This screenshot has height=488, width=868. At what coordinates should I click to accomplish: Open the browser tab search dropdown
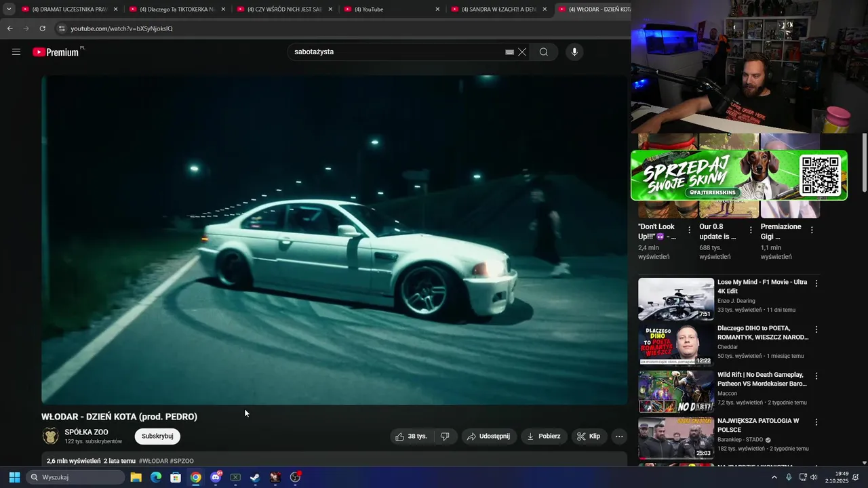[x=9, y=9]
